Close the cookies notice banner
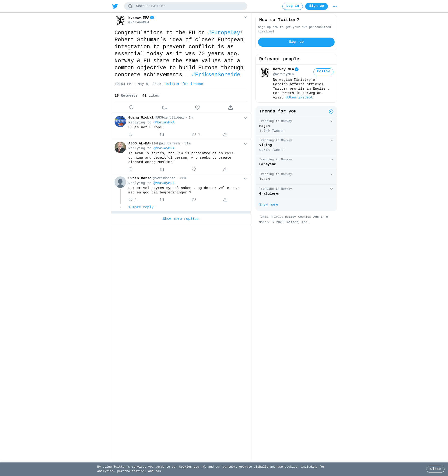Image resolution: width=448 pixels, height=476 pixels. 435,469
